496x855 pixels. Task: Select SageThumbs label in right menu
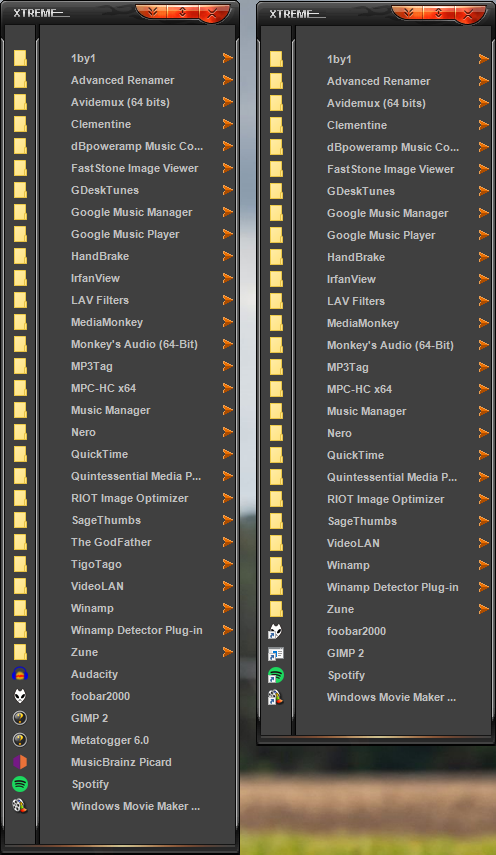362,521
